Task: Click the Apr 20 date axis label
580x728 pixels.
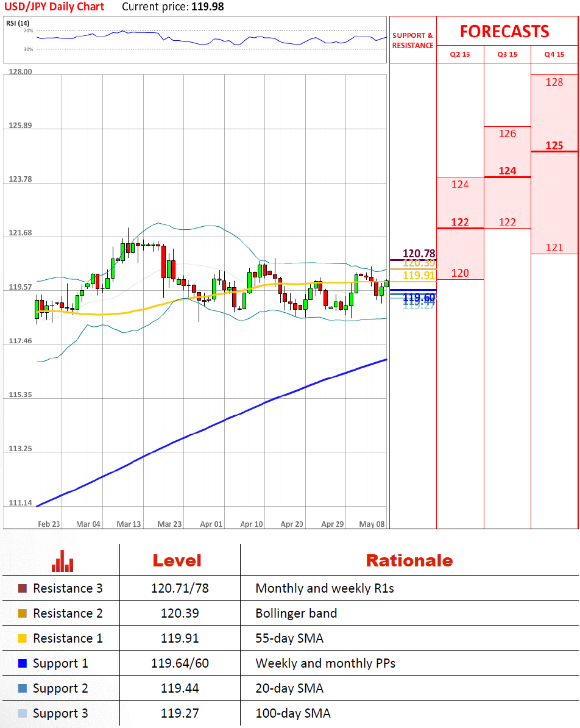Action: tap(292, 524)
